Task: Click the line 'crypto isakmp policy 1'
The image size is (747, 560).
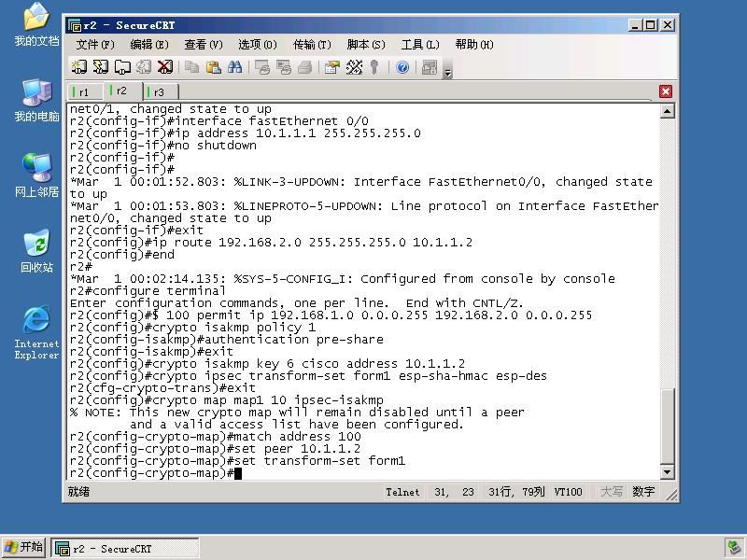Action: 192,328
